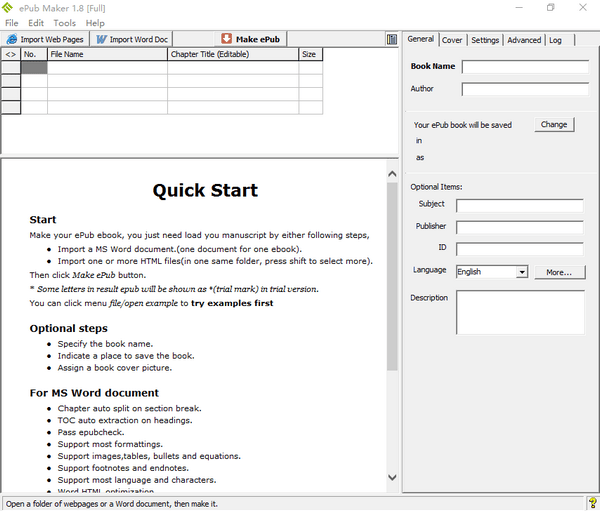Click the More... language button
600x511 pixels.
click(x=558, y=272)
